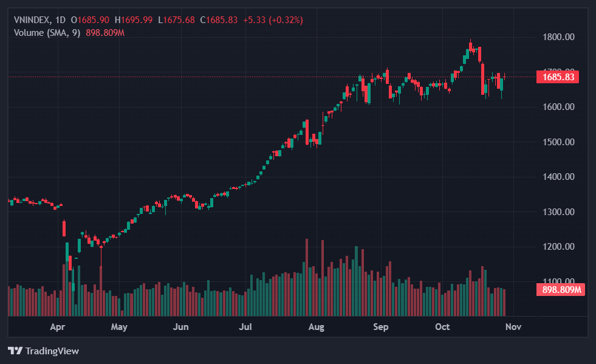Click the 1200.00 price axis label
Viewport: 596px width, 364px height.
pyautogui.click(x=558, y=247)
